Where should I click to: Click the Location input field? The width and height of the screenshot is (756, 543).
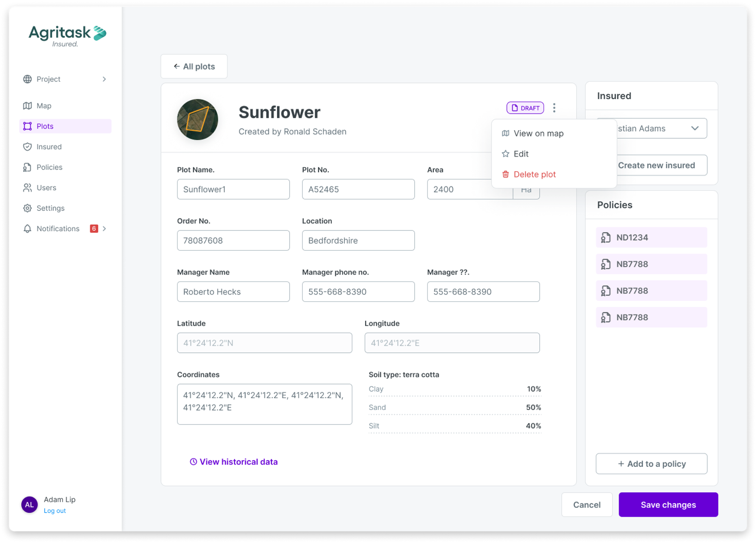(x=358, y=240)
